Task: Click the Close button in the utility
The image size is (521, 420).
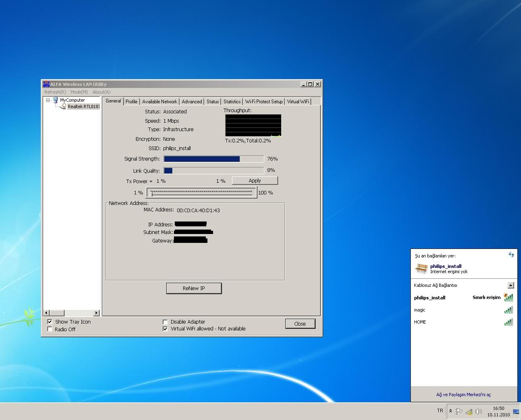Action: (x=300, y=324)
